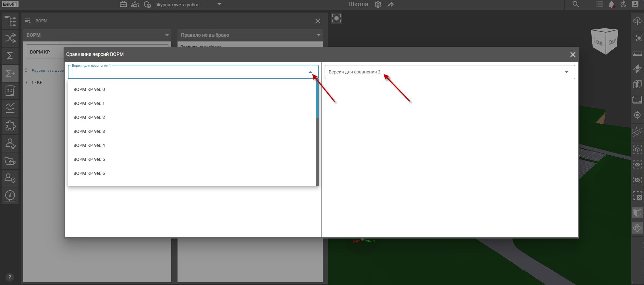The width and height of the screenshot is (644, 285).
Task: Open the 2D drawing sheet icon
Action: (10, 91)
